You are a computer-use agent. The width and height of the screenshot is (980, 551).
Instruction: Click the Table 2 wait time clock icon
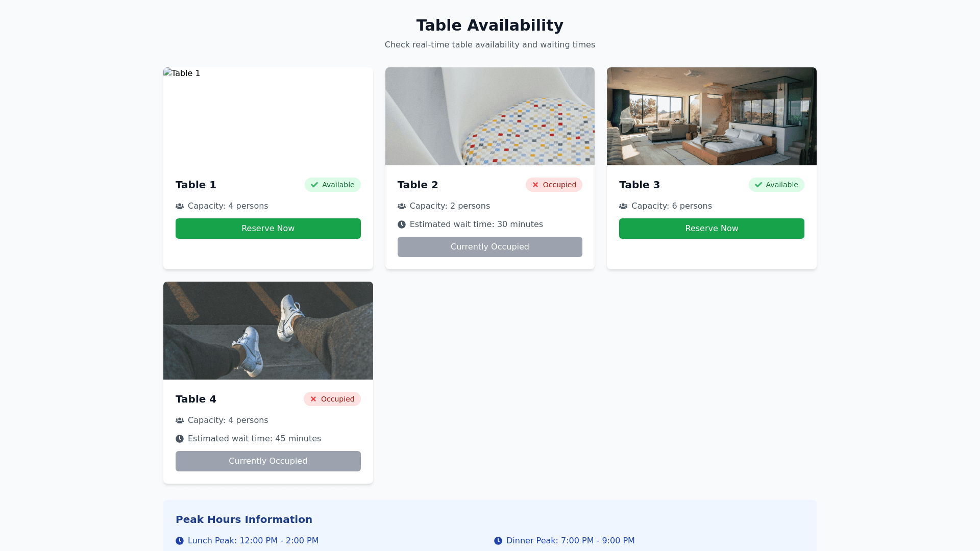(402, 224)
